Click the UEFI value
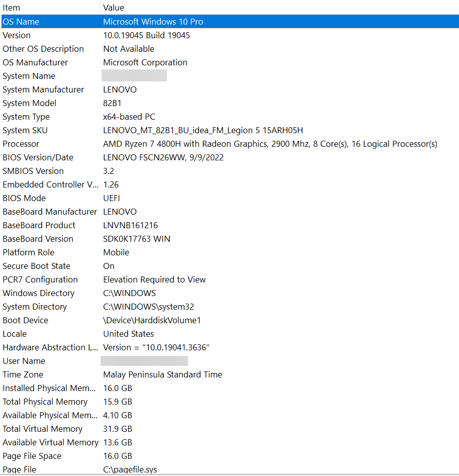Screen dimensions: 459x476 [112, 198]
